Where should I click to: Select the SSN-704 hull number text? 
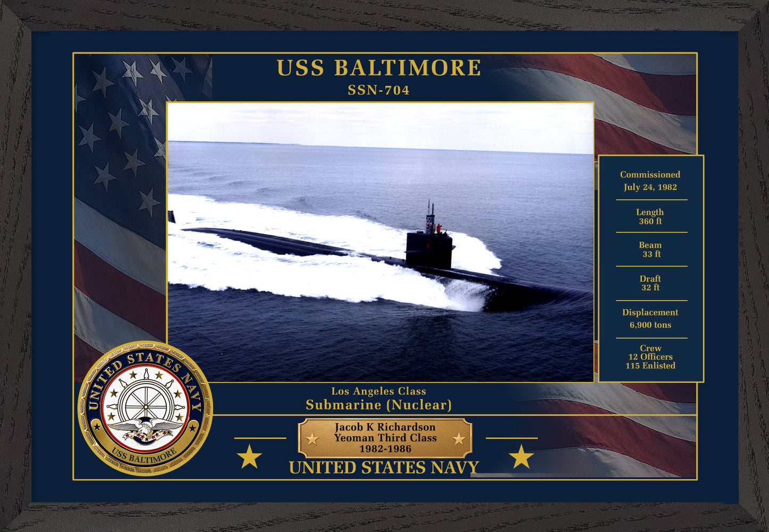click(379, 90)
